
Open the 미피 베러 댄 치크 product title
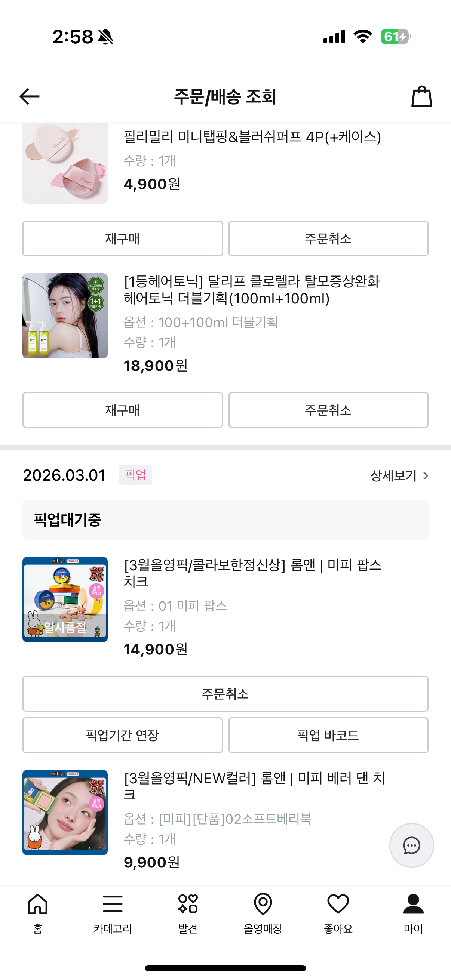[x=254, y=786]
